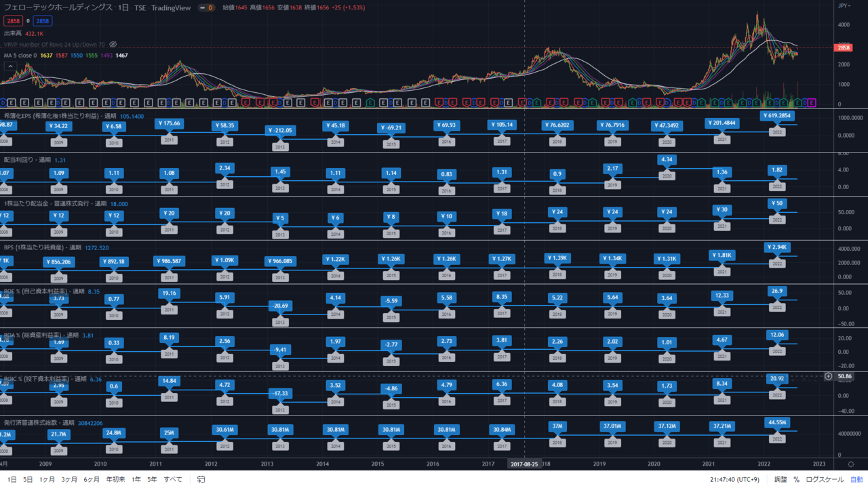
Task: Select the 希薄化EPS indicator legend
Action: tap(60, 116)
